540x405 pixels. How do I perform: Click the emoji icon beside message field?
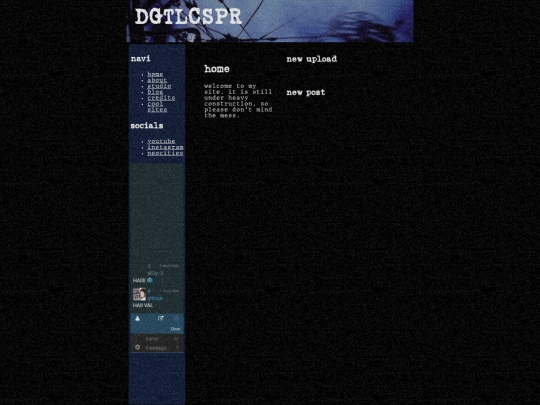[137, 347]
